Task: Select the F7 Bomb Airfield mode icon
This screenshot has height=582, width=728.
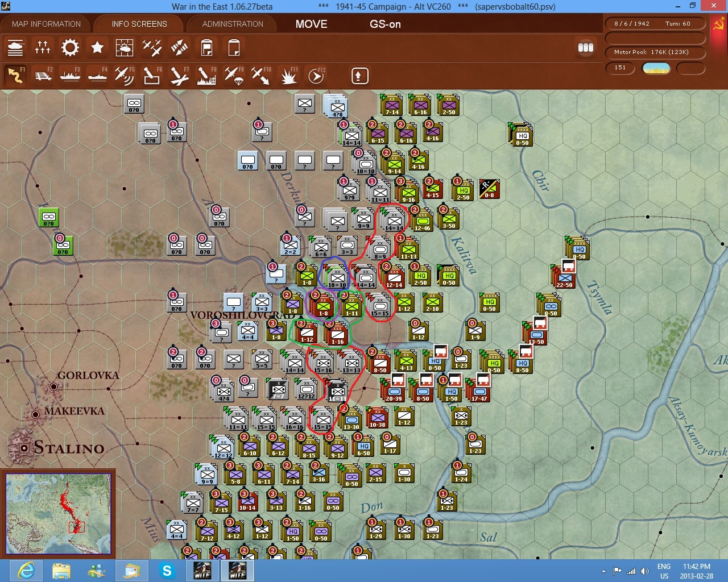Action: [x=179, y=76]
